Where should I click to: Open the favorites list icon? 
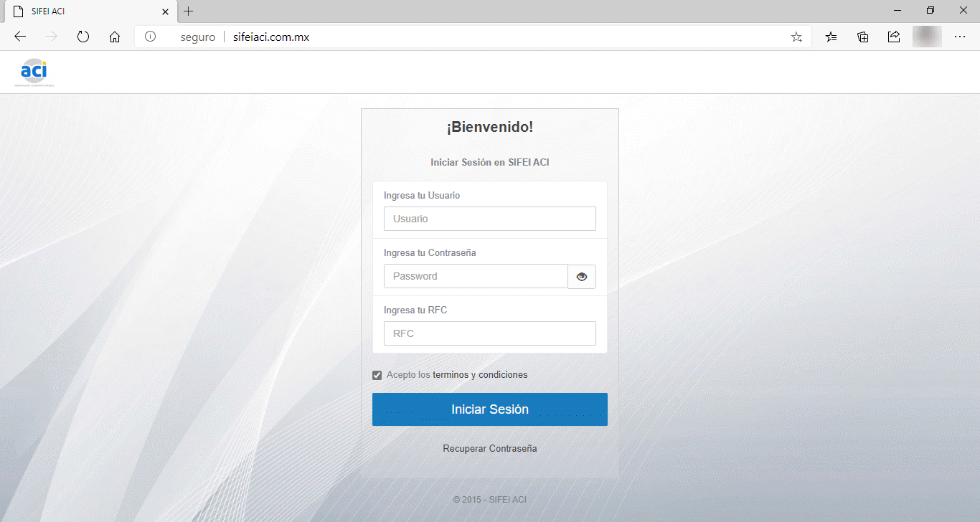(x=831, y=37)
